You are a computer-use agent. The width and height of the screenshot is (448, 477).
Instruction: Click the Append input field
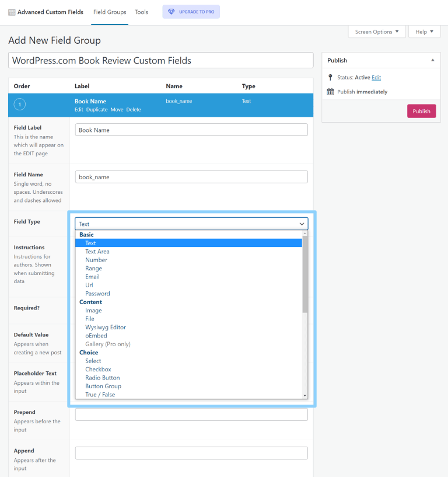click(191, 453)
